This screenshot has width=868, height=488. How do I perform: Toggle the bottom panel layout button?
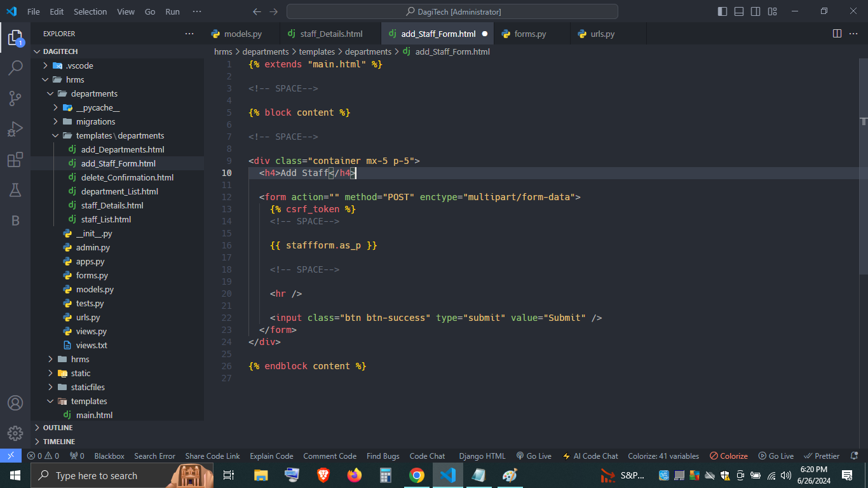point(739,11)
